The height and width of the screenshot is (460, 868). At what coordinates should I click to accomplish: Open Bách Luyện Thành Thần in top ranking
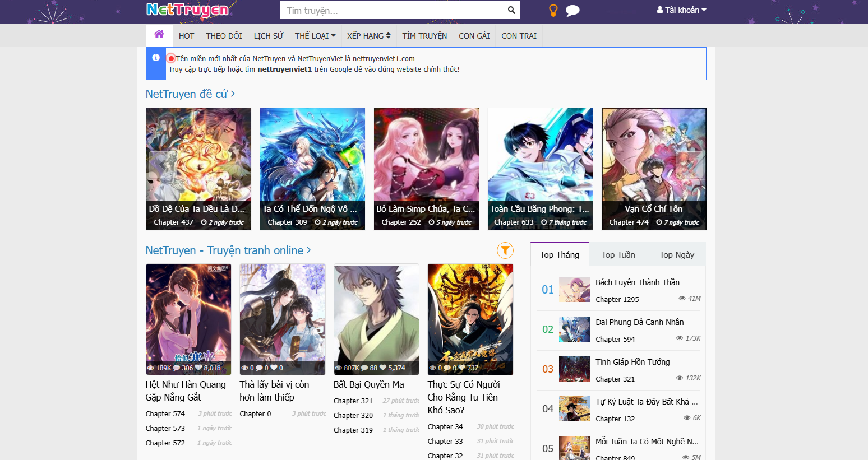tap(637, 282)
